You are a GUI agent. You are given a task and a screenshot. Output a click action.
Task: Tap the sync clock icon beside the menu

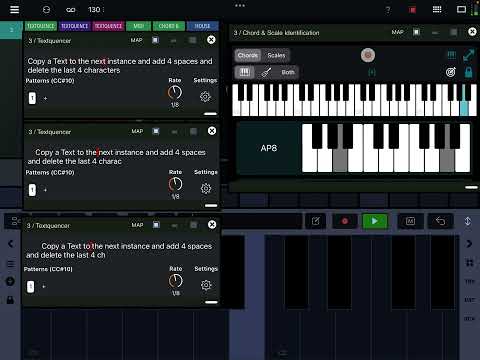pos(46,10)
